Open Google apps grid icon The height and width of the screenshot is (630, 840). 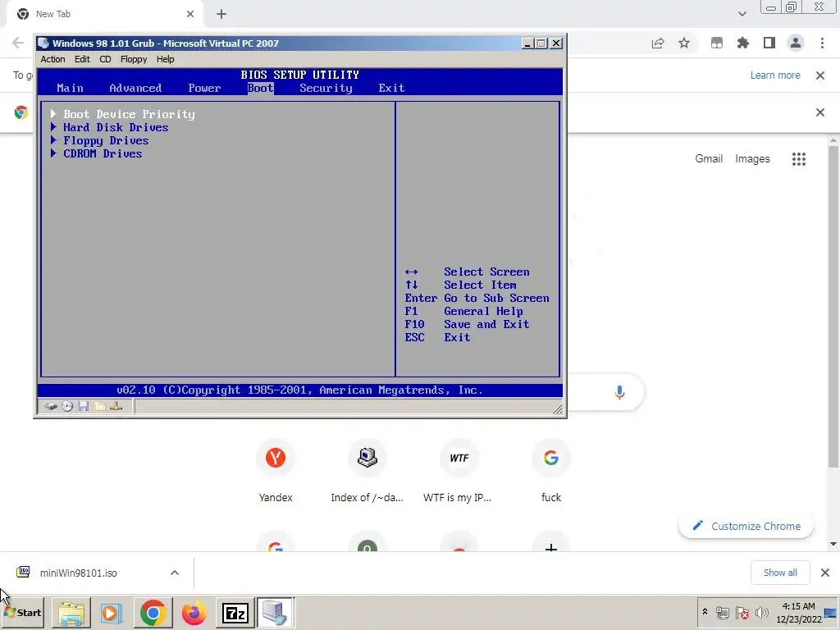pos(799,159)
